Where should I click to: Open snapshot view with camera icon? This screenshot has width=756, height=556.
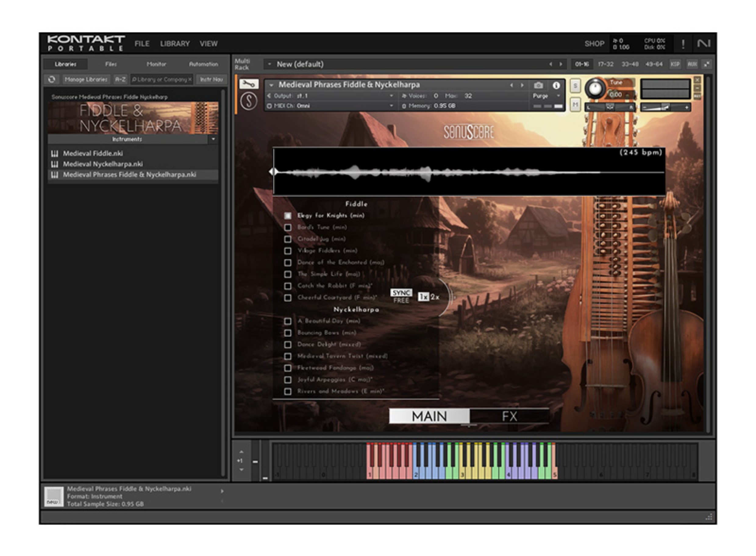point(538,85)
